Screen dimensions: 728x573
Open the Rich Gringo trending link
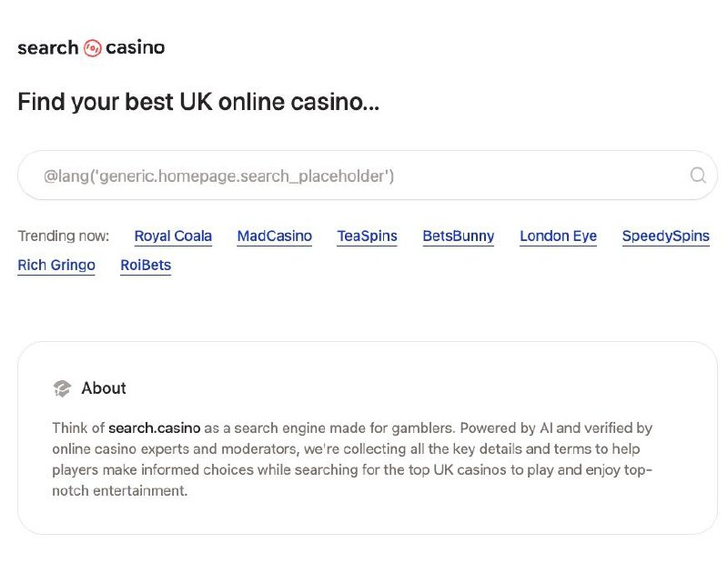(56, 266)
